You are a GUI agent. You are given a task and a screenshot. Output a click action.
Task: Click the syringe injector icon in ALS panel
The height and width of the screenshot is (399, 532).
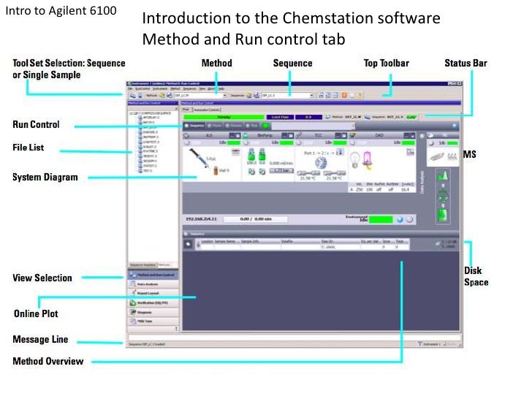(x=199, y=158)
